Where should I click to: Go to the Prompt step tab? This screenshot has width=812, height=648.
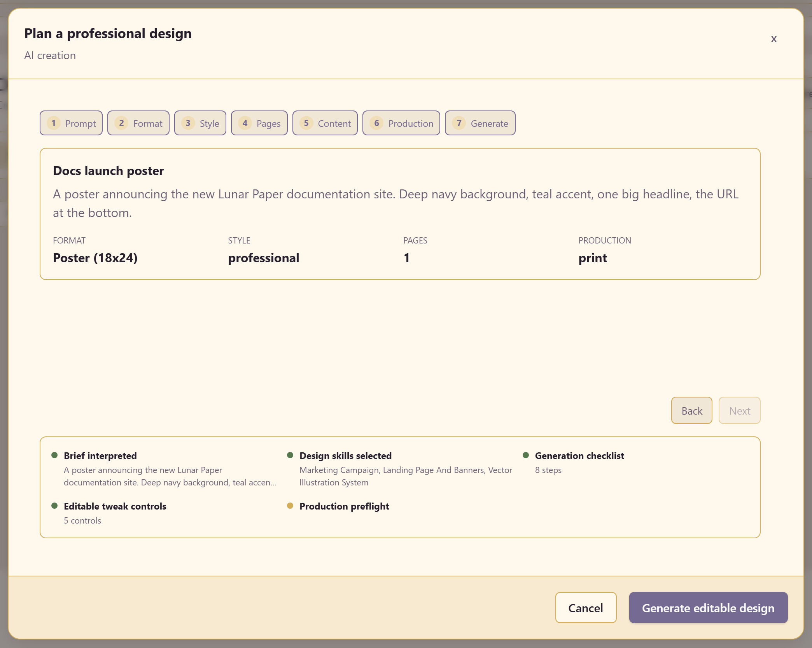(x=71, y=123)
